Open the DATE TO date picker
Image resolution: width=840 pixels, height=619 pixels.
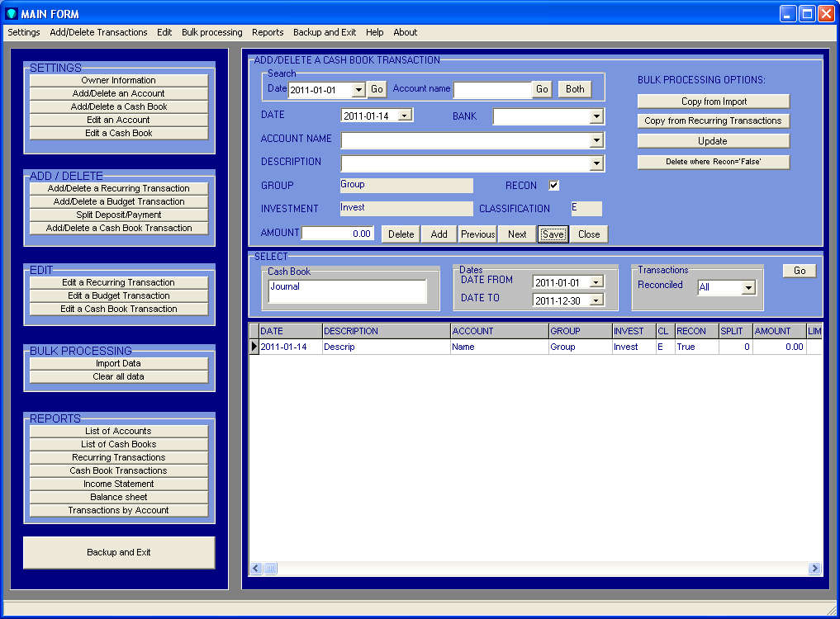tap(596, 299)
